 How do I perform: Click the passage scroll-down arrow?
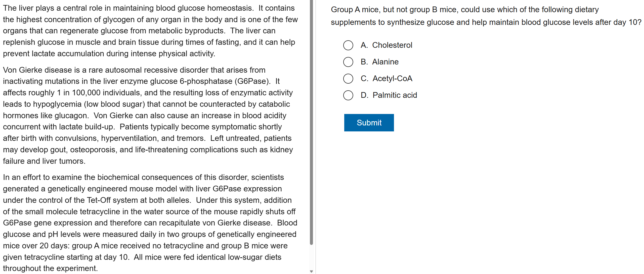[311, 271]
